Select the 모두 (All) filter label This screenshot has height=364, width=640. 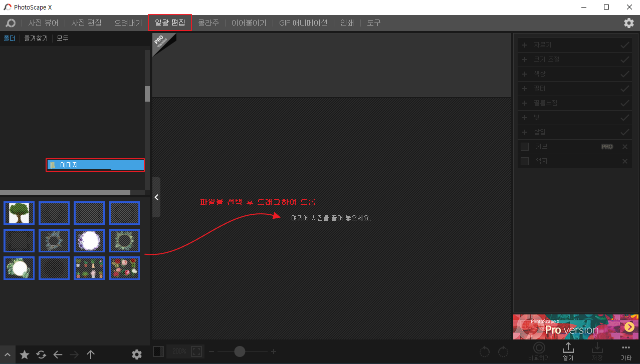(62, 38)
